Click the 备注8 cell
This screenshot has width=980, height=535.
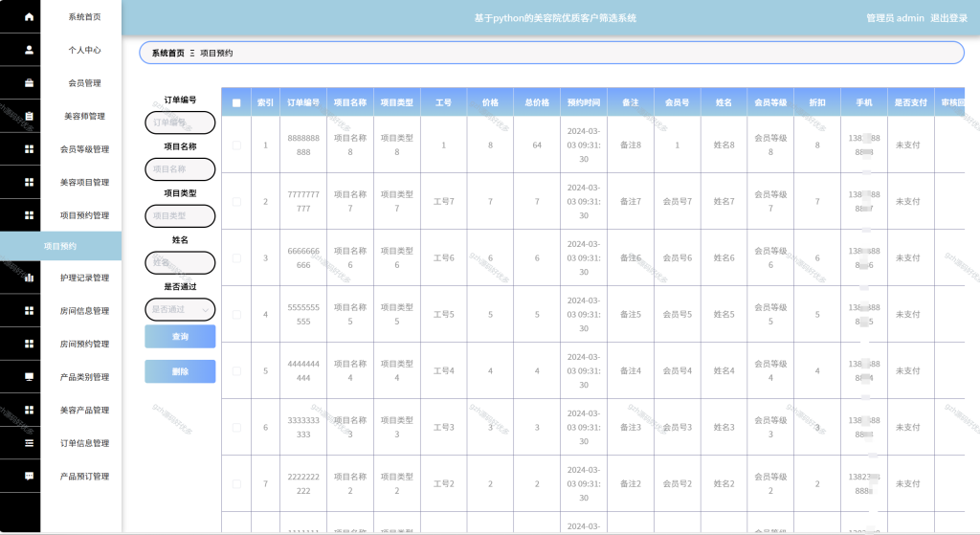pyautogui.click(x=630, y=145)
